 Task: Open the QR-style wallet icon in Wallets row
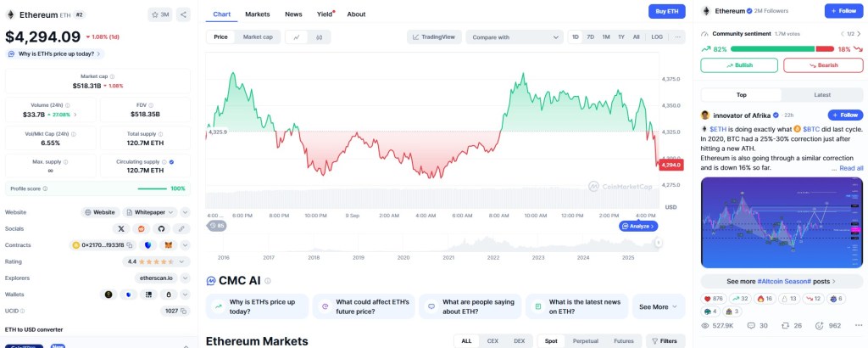coord(148,295)
